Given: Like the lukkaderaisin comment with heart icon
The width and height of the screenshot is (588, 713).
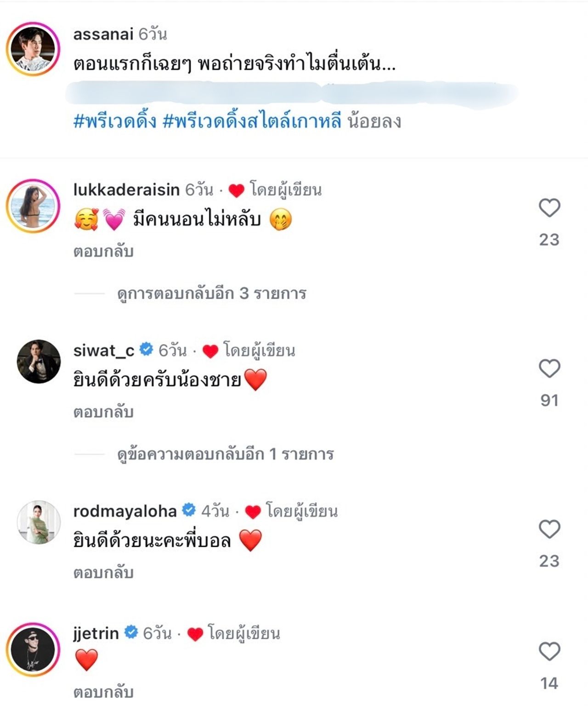Looking at the screenshot, I should [549, 208].
